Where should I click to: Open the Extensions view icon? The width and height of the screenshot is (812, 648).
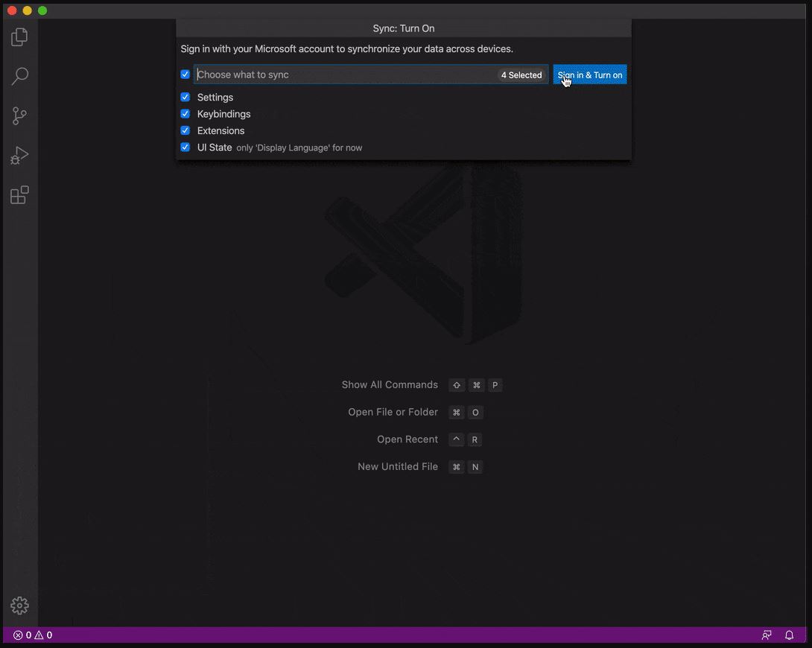(19, 194)
